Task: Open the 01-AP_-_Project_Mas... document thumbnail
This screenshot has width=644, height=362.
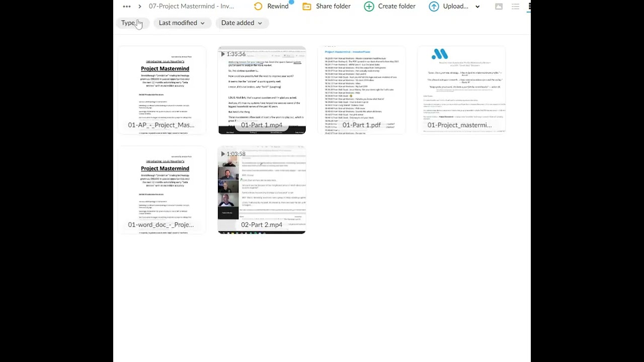Action: tap(162, 90)
